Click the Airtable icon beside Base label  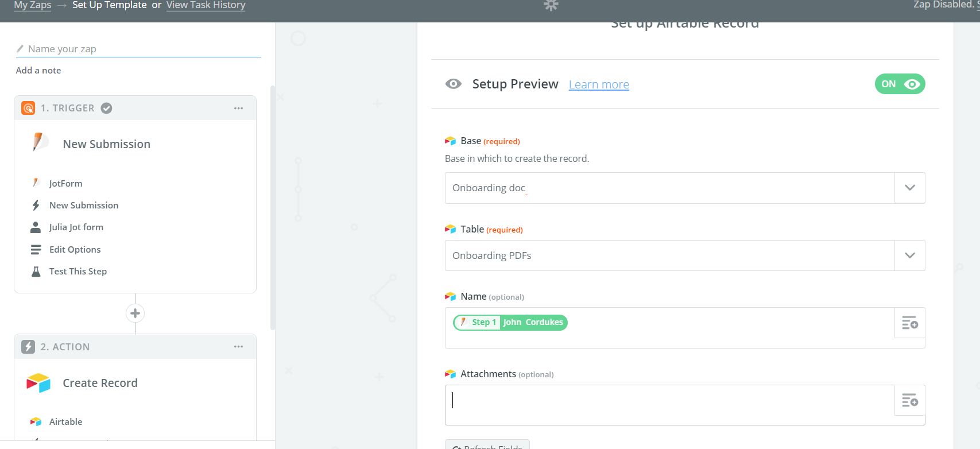(450, 141)
